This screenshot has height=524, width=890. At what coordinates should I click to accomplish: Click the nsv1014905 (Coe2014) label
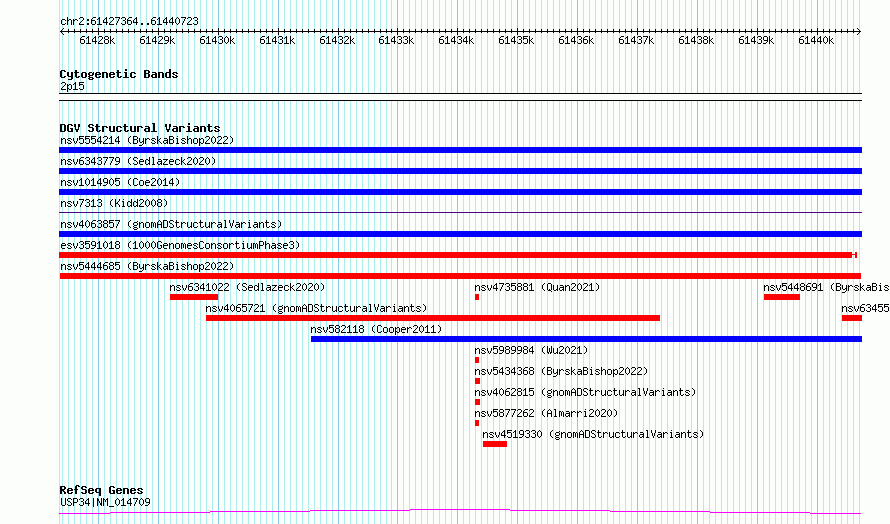[x=120, y=182]
